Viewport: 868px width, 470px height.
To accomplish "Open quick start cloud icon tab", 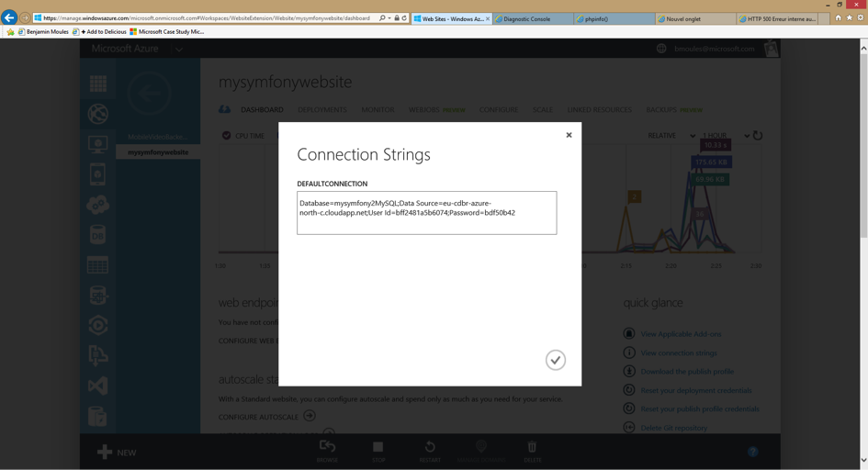I will tap(224, 109).
